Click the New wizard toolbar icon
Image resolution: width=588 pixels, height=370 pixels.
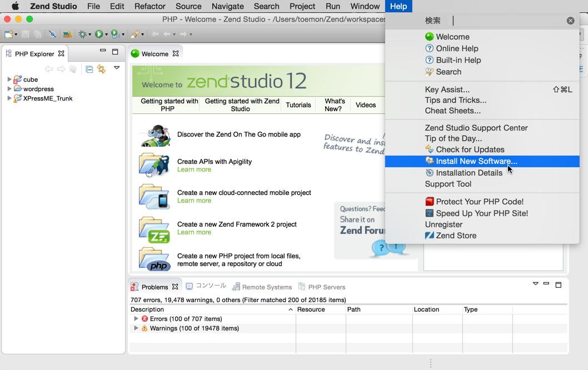[x=8, y=34]
